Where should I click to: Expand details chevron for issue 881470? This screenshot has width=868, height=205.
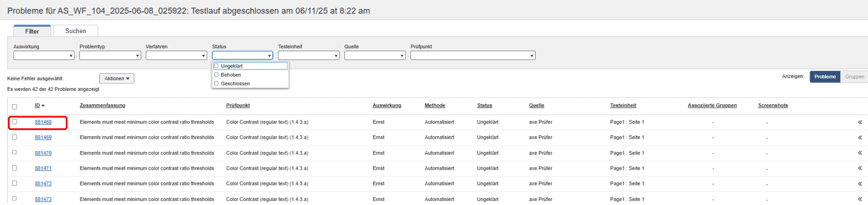(860, 153)
